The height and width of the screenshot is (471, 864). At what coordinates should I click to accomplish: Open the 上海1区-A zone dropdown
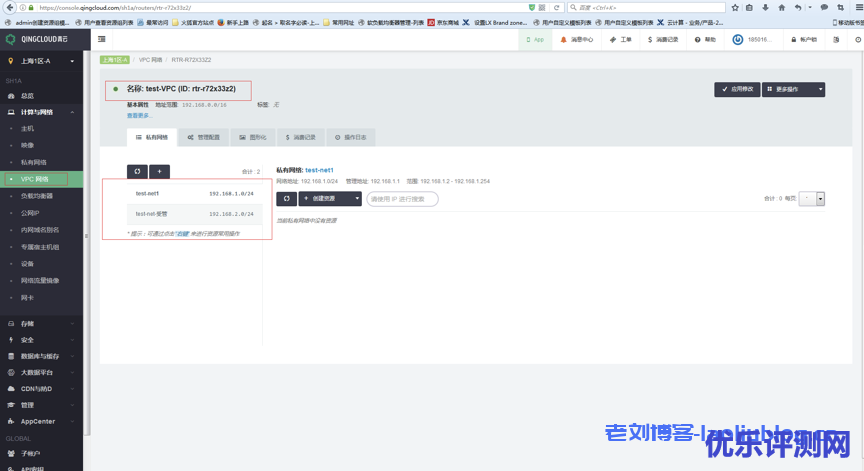41,61
